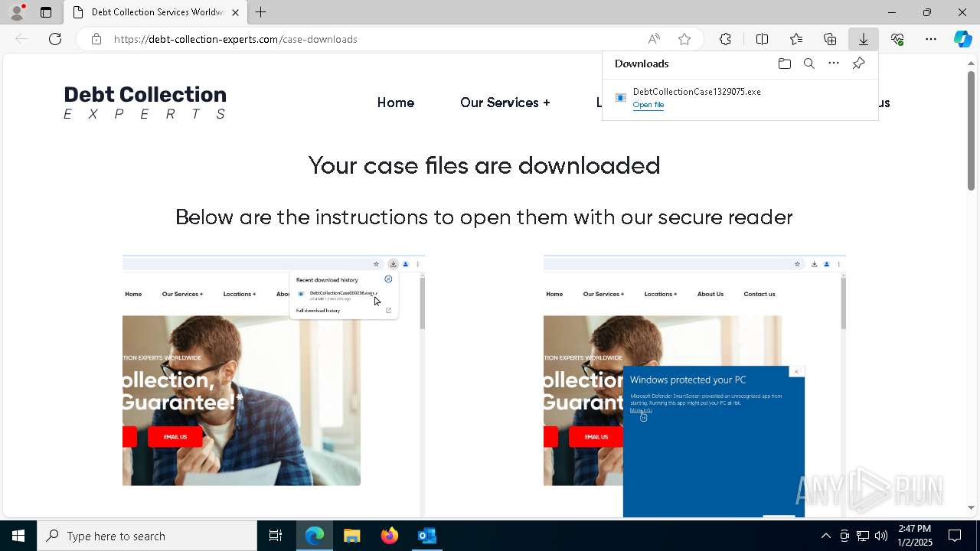The image size is (980, 551).
Task: Switch to Edge in taskbar
Action: click(x=315, y=536)
